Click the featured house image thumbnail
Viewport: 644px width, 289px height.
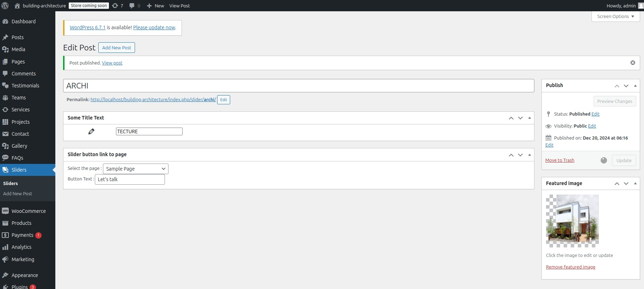572,221
